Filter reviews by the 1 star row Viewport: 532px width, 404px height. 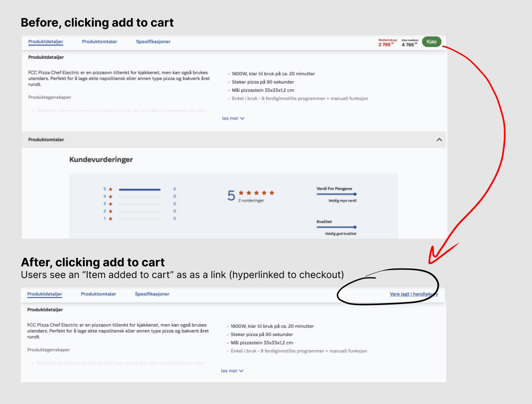[140, 218]
